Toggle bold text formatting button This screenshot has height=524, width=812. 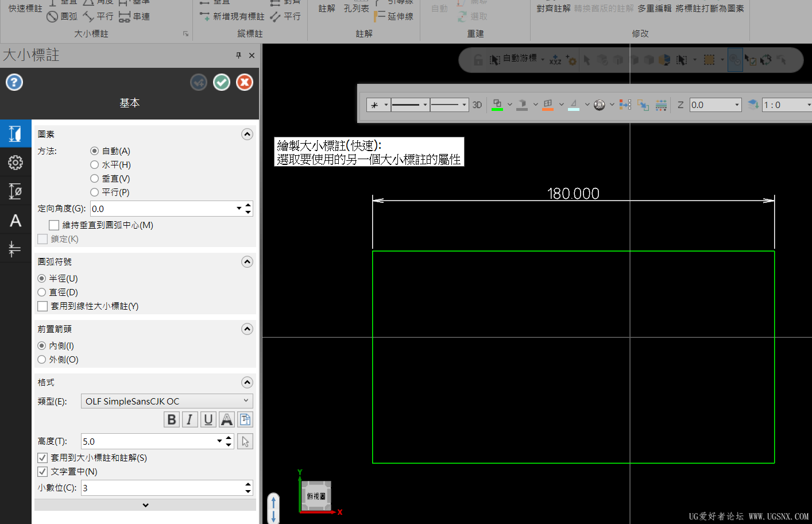[171, 419]
